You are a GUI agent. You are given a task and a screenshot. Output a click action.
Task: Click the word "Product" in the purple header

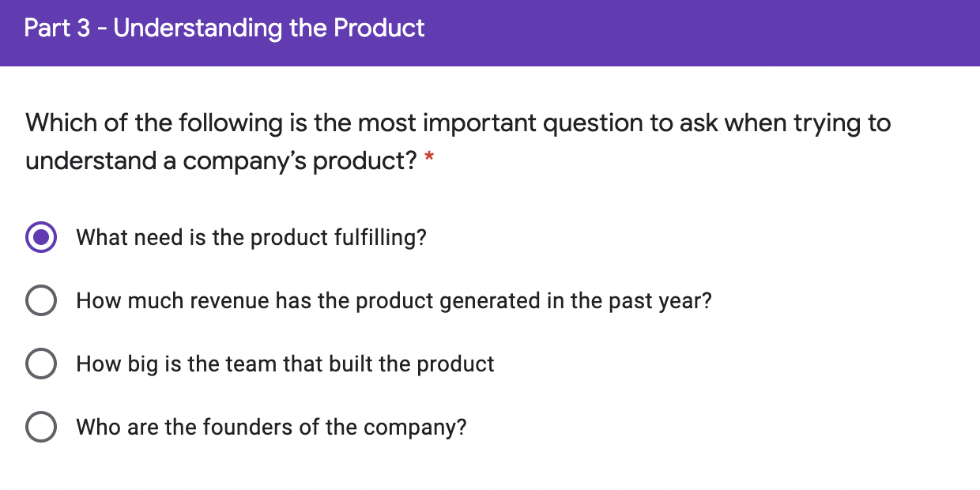(379, 28)
